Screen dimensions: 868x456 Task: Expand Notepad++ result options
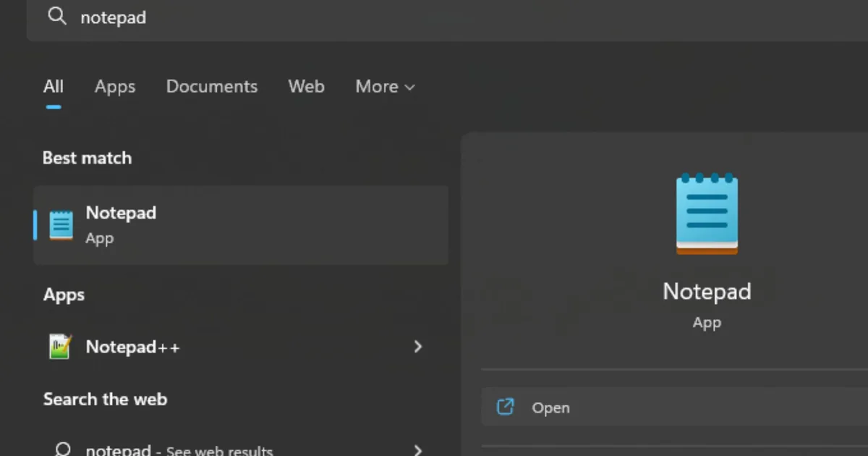tap(418, 347)
